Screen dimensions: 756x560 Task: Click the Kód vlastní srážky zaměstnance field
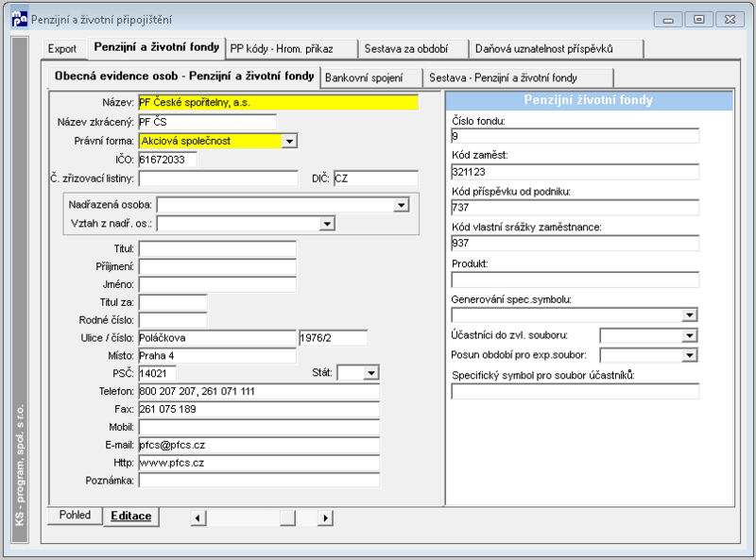576,244
